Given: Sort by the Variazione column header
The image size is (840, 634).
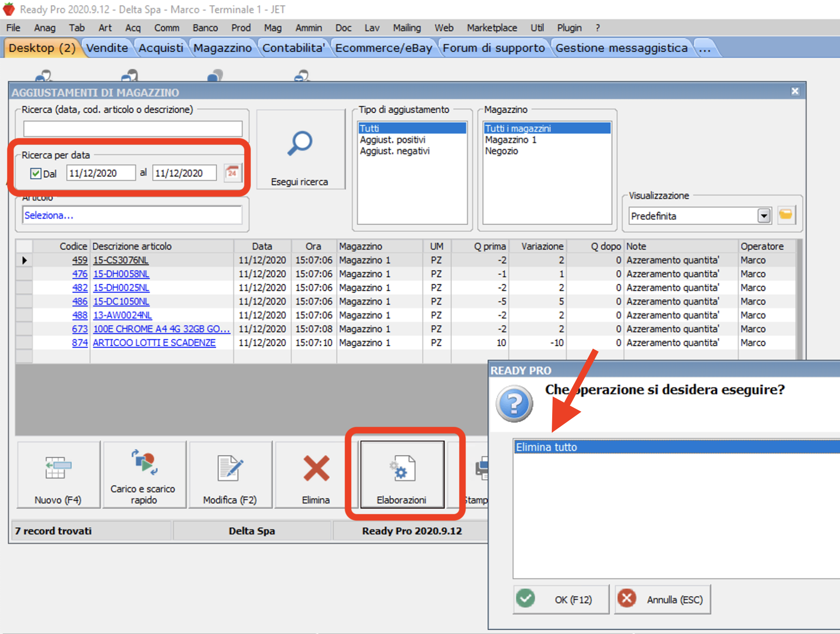Looking at the screenshot, I should tap(538, 246).
